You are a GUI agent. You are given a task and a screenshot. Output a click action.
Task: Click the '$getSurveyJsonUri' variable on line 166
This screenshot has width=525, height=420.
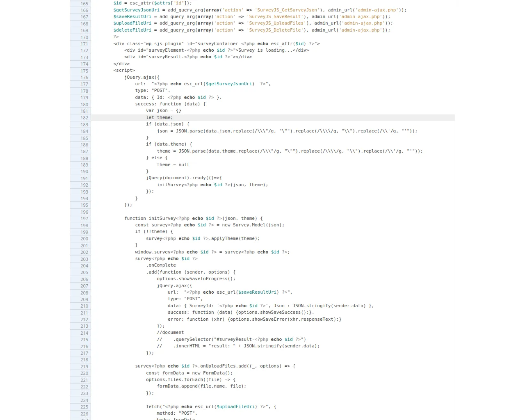[137, 10]
